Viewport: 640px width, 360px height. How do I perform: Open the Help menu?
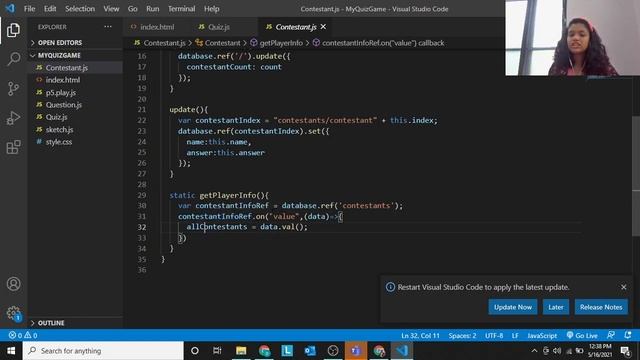(211, 9)
